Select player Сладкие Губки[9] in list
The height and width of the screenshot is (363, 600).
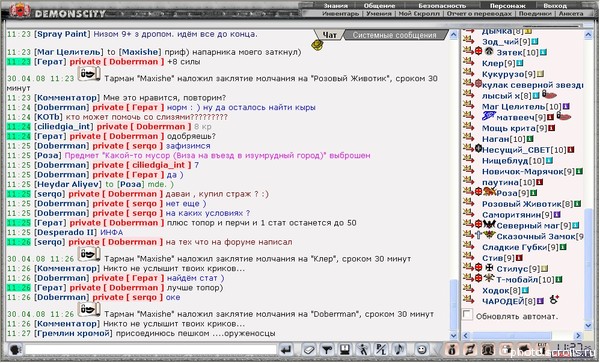(520, 247)
